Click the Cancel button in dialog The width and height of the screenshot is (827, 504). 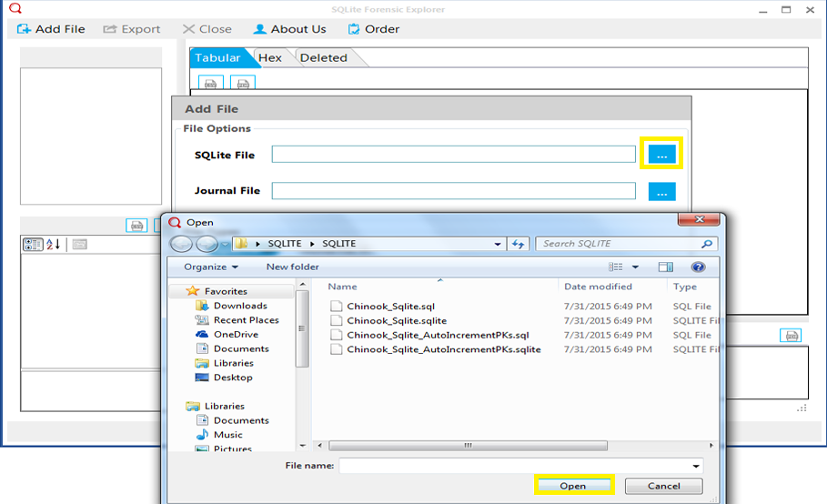coord(663,486)
